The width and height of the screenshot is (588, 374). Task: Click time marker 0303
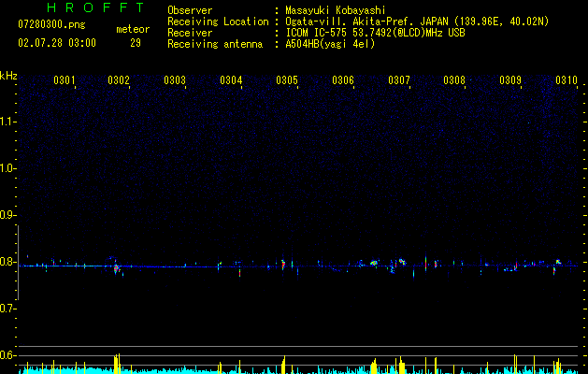[x=175, y=79]
